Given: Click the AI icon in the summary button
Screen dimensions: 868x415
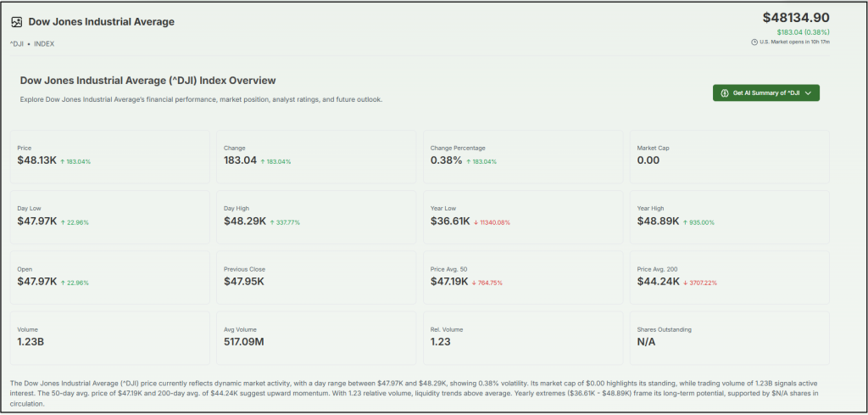Looking at the screenshot, I should point(725,93).
